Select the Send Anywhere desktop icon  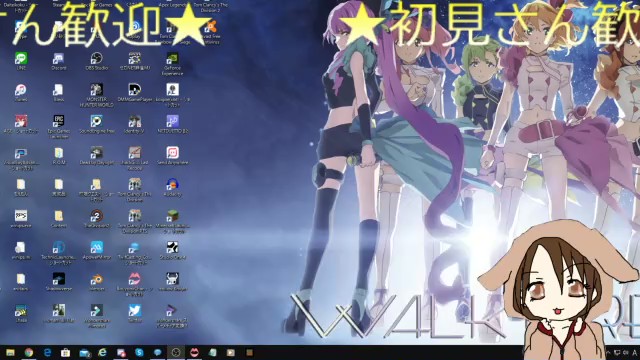tap(172, 155)
